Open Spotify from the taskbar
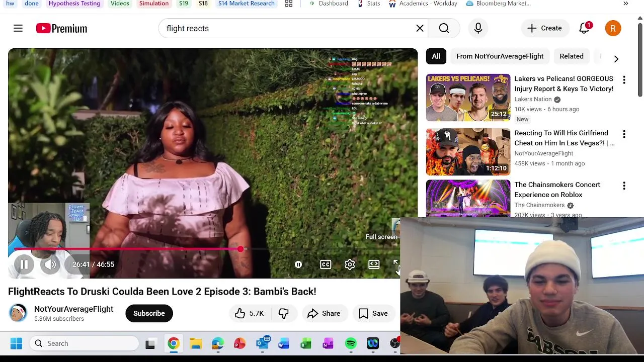 point(351,343)
